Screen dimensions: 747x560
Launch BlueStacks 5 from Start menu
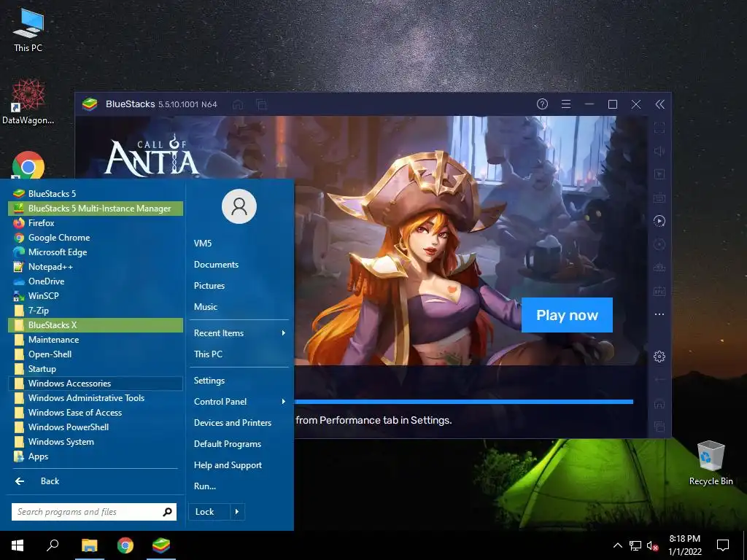96,194
